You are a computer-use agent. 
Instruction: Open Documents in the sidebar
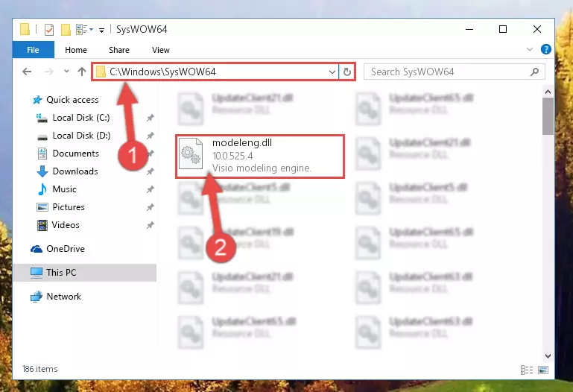click(x=68, y=154)
